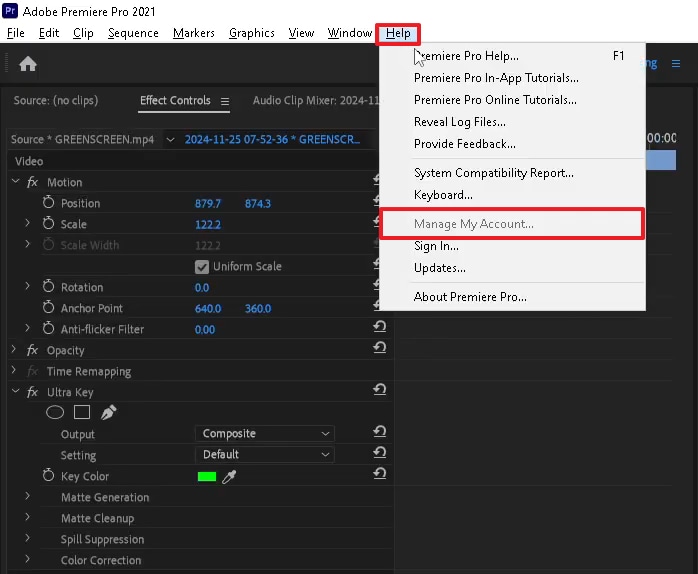The width and height of the screenshot is (698, 574).
Task: Toggle Position animation stopwatch
Action: tap(49, 203)
